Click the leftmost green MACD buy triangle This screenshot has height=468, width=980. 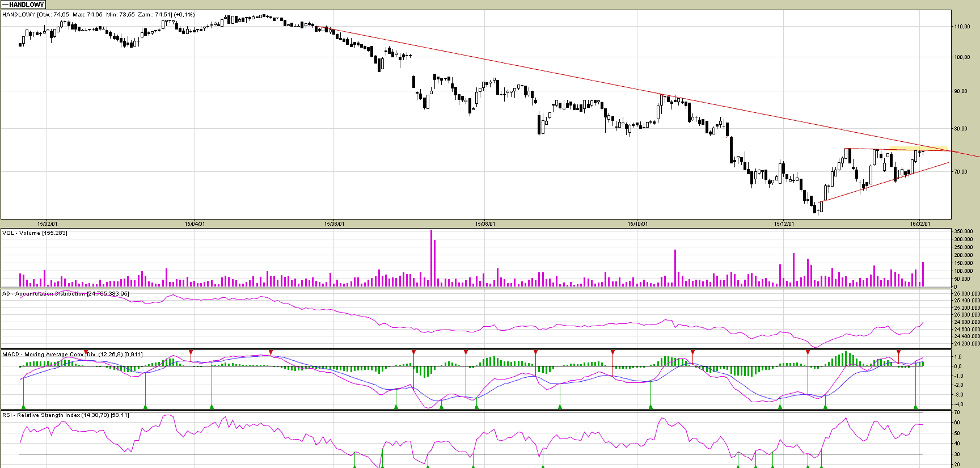[23, 406]
